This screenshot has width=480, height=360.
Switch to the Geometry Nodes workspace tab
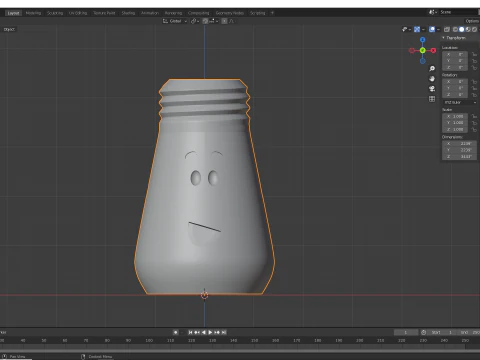click(x=230, y=13)
